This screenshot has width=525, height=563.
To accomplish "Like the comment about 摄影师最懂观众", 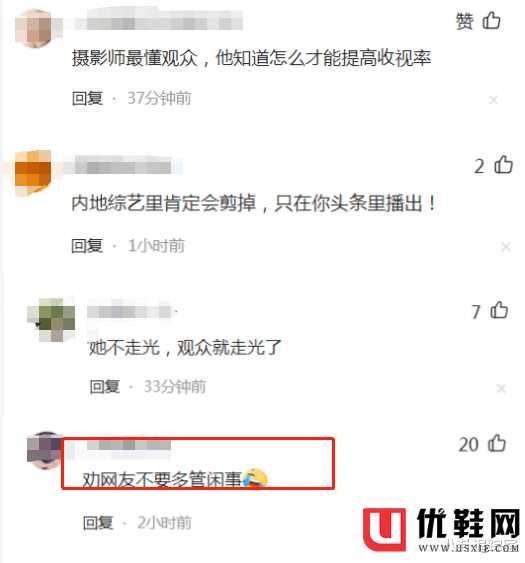I will pyautogui.click(x=491, y=20).
